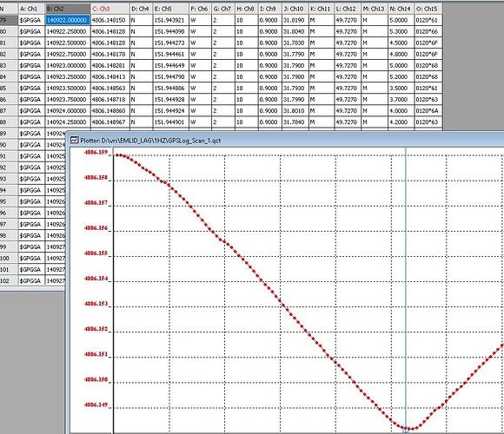This screenshot has height=434, width=504.
Task: Click cell 151.943921 in Ch5 column
Action: pos(170,20)
